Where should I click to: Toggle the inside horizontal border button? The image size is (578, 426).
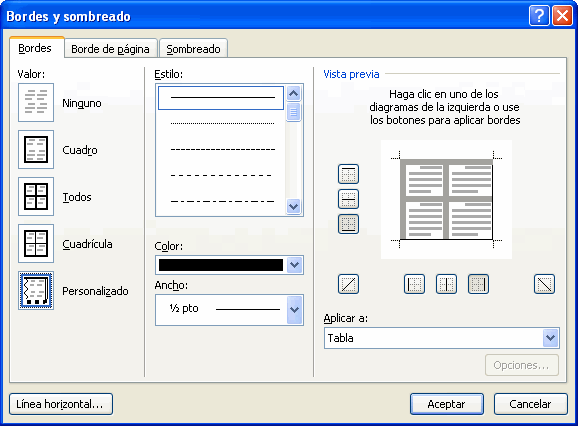pos(348,199)
